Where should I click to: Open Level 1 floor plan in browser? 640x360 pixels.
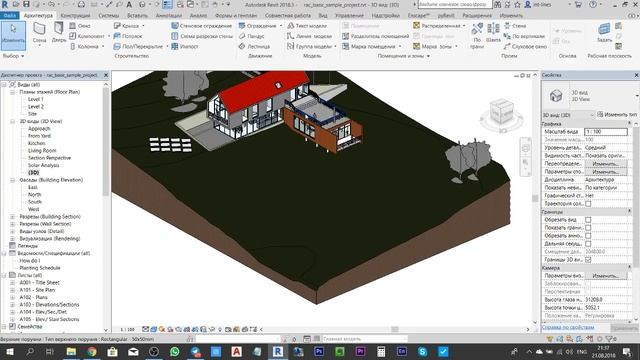click(x=36, y=99)
